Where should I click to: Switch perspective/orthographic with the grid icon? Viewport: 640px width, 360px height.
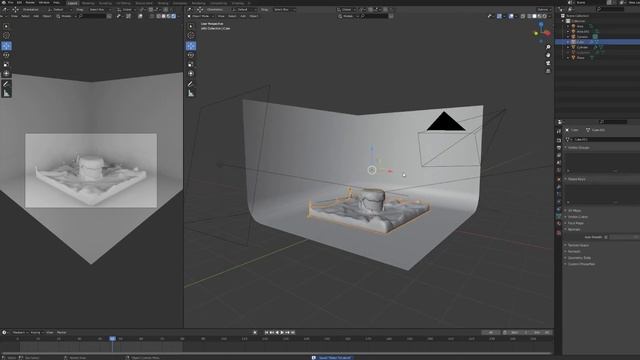point(548,71)
